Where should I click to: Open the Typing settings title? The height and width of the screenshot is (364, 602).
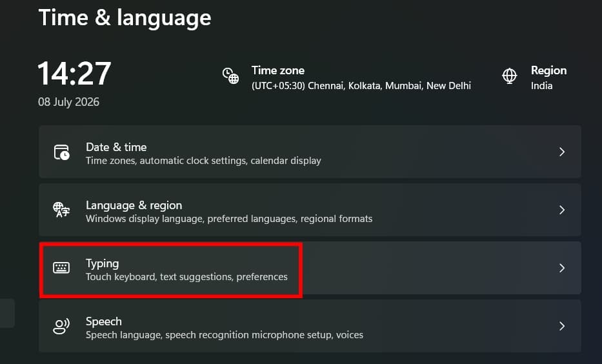pyautogui.click(x=102, y=264)
